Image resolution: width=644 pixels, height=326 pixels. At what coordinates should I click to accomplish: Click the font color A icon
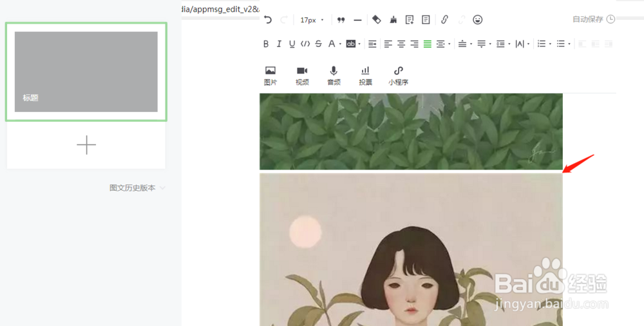tap(332, 44)
